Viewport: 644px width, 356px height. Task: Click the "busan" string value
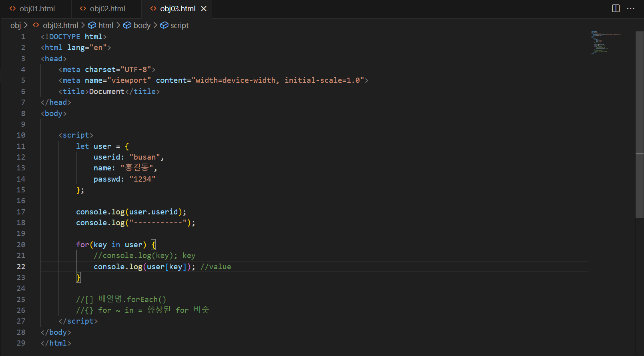coord(144,157)
